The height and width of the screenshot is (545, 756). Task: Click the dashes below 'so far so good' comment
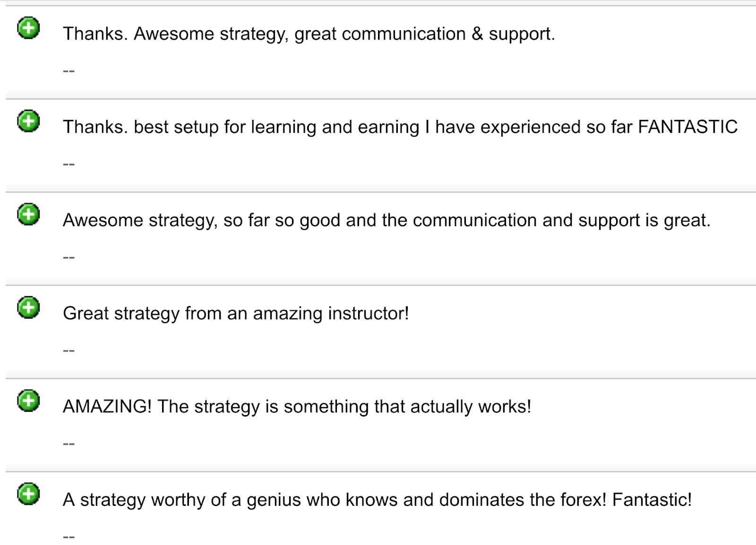(69, 257)
